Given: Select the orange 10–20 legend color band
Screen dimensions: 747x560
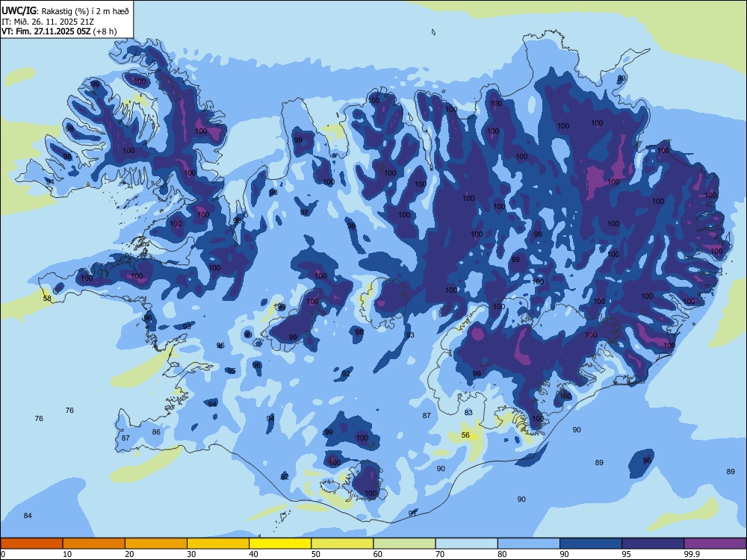Looking at the screenshot, I should pyautogui.click(x=94, y=544).
